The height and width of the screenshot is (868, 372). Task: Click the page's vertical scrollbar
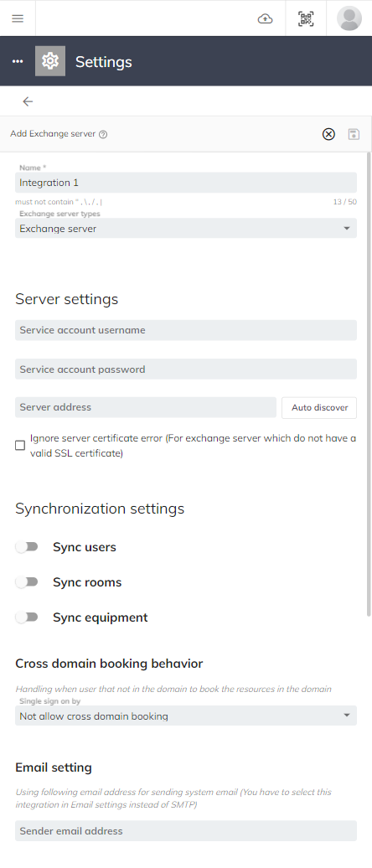(x=369, y=383)
